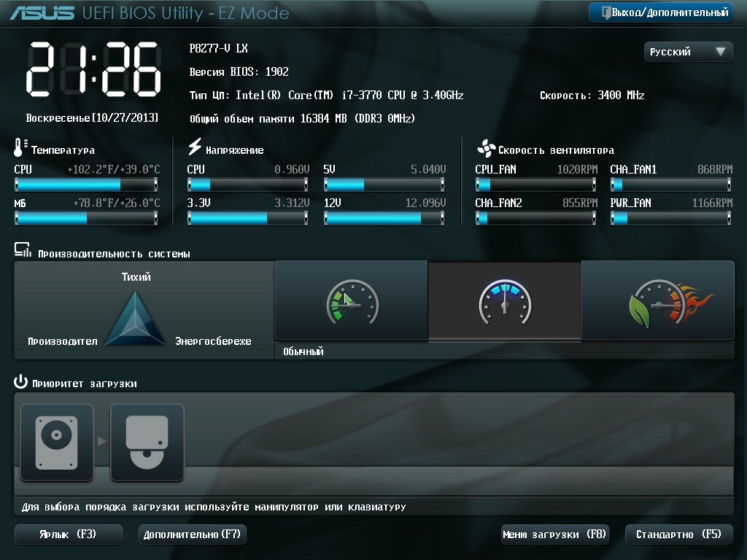This screenshot has height=560, width=747.
Task: Click the CPU temperature bar
Action: click(x=86, y=184)
